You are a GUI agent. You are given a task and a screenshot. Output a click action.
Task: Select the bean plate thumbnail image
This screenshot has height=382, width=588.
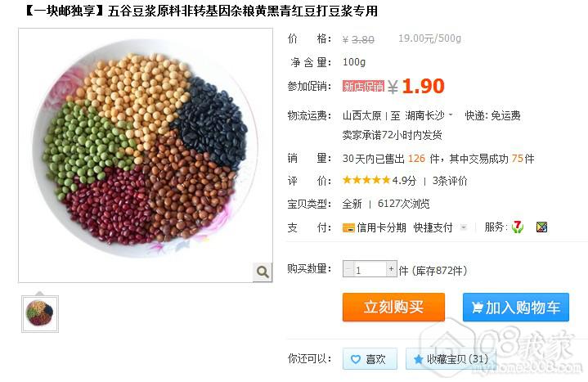coord(40,314)
